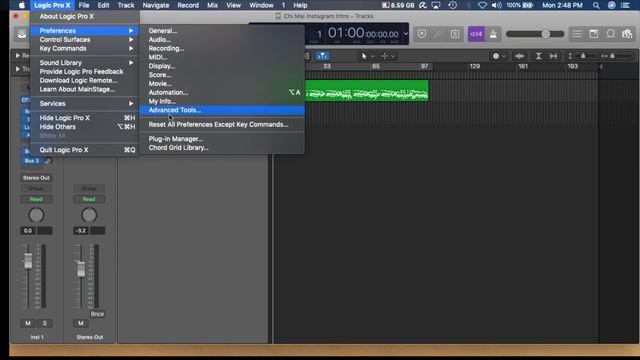Viewport: 640px width, 360px height.
Task: Click the volume icon in menu bar
Action: pos(497,5)
